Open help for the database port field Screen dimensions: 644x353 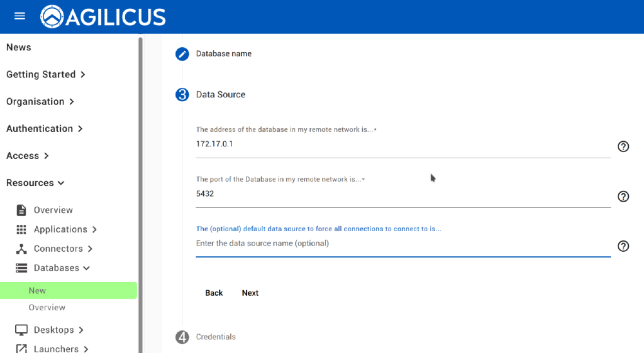(623, 196)
